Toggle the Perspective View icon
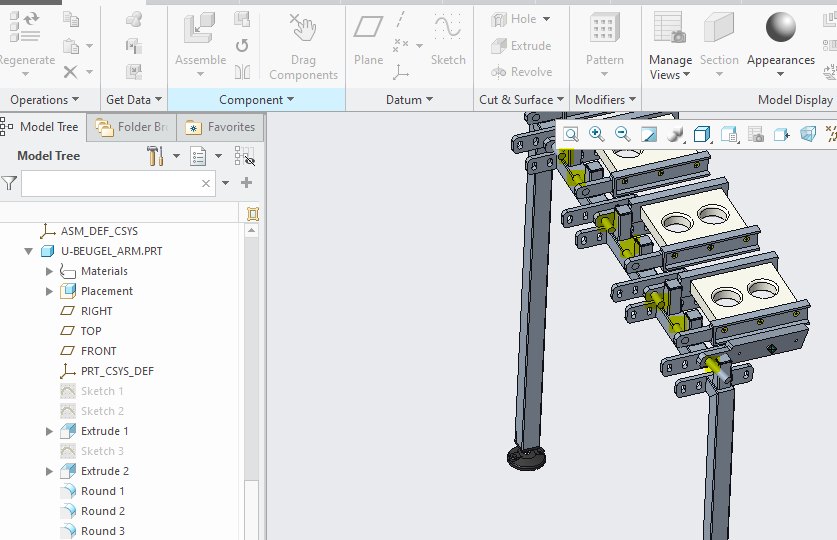The width and height of the screenshot is (837, 540). (x=808, y=134)
